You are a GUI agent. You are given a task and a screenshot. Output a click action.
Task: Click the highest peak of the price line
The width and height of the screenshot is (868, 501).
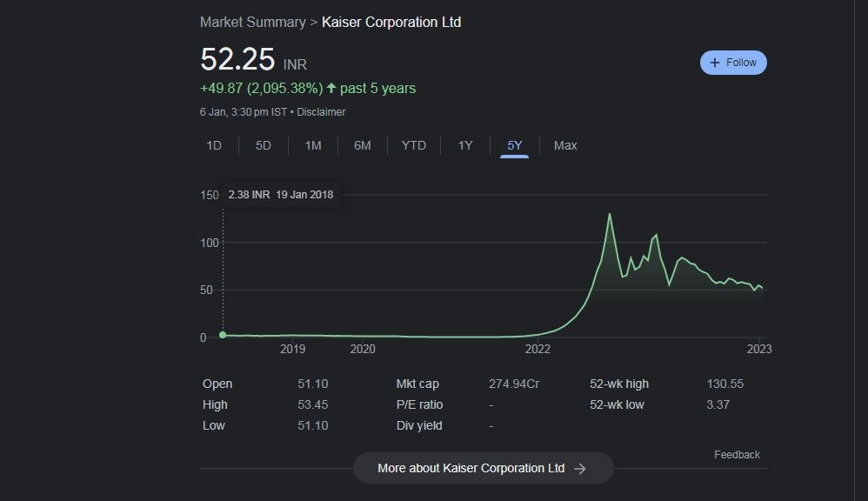click(x=610, y=214)
